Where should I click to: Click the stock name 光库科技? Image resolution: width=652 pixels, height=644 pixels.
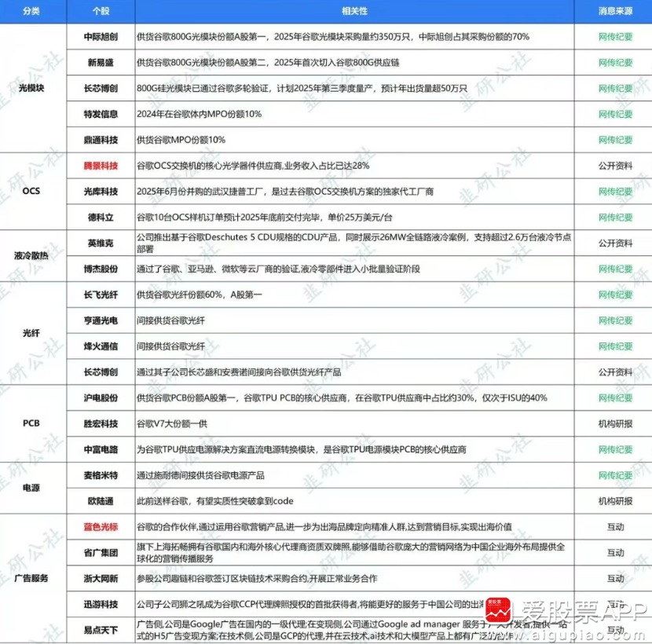(x=101, y=192)
